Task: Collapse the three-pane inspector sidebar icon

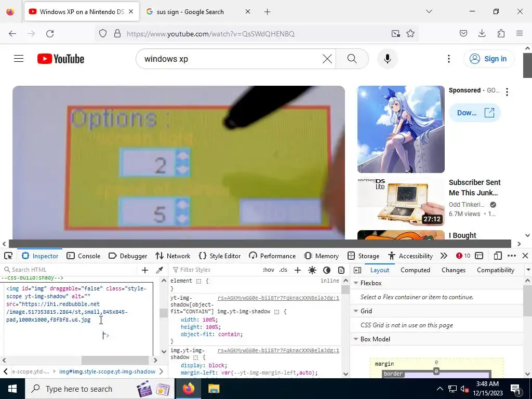Action: 357,270
